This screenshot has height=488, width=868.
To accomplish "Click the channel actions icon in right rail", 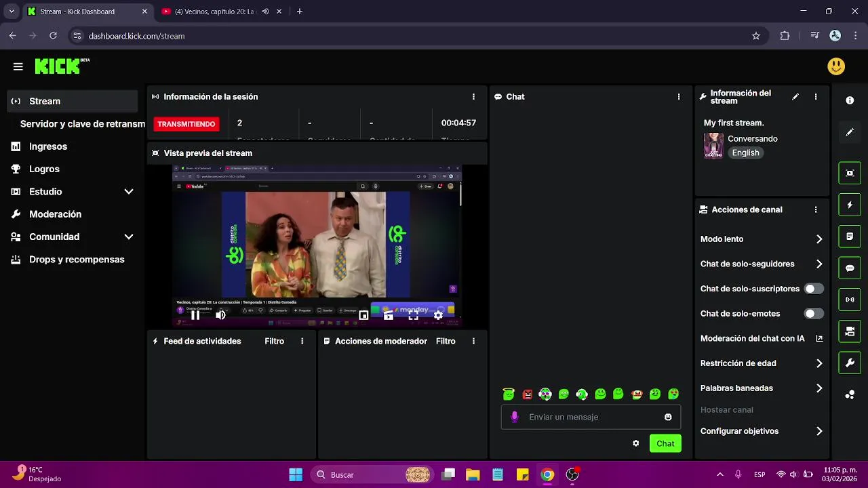I will [x=850, y=331].
